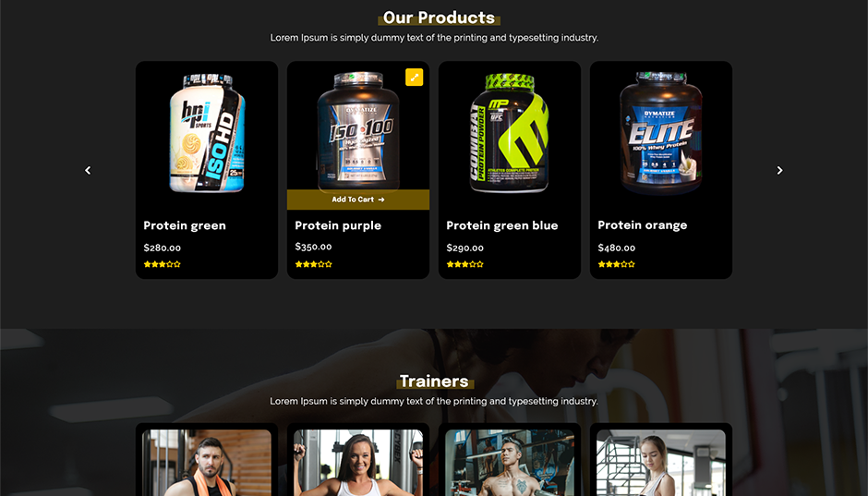Click the star rating under Protein orange
The image size is (868, 496).
click(x=616, y=264)
